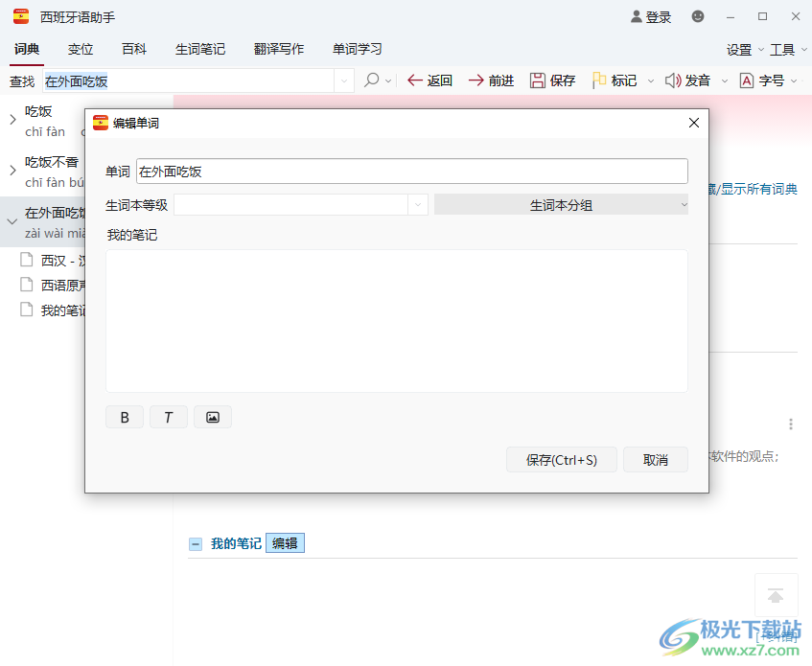Viewport: 812px width, 666px height.
Task: Expand the 吃饭不香 entry chevron
Action: coord(12,171)
